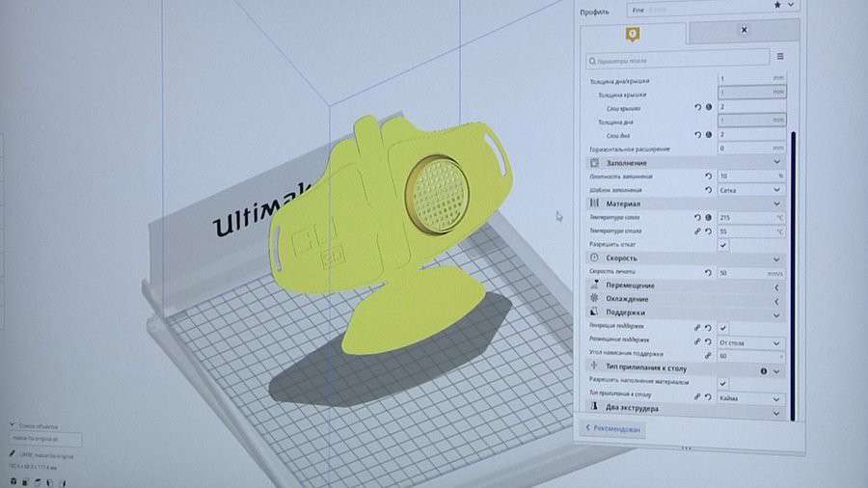Reset the infill density value

(708, 176)
